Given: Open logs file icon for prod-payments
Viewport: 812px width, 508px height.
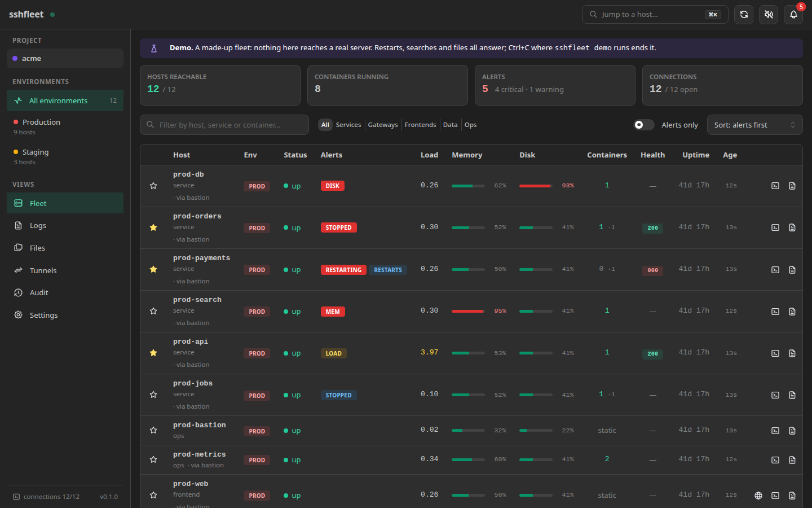Looking at the screenshot, I should point(792,270).
